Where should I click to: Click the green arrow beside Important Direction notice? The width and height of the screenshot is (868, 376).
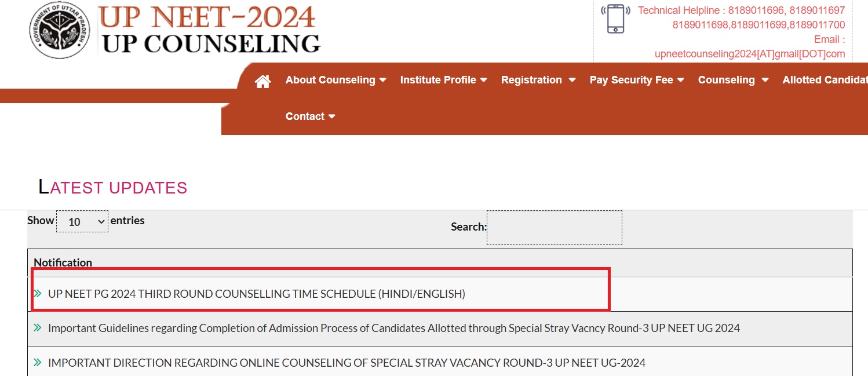(38, 363)
